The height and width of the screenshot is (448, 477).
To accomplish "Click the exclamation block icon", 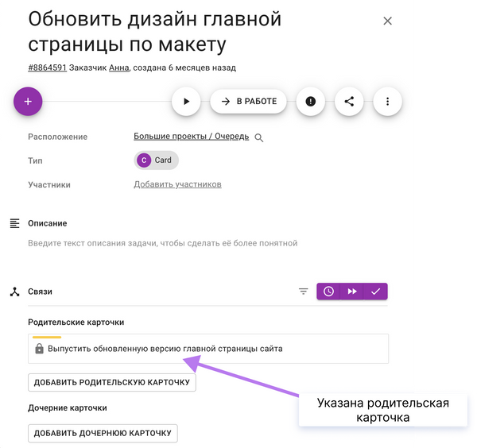I will pos(310,102).
